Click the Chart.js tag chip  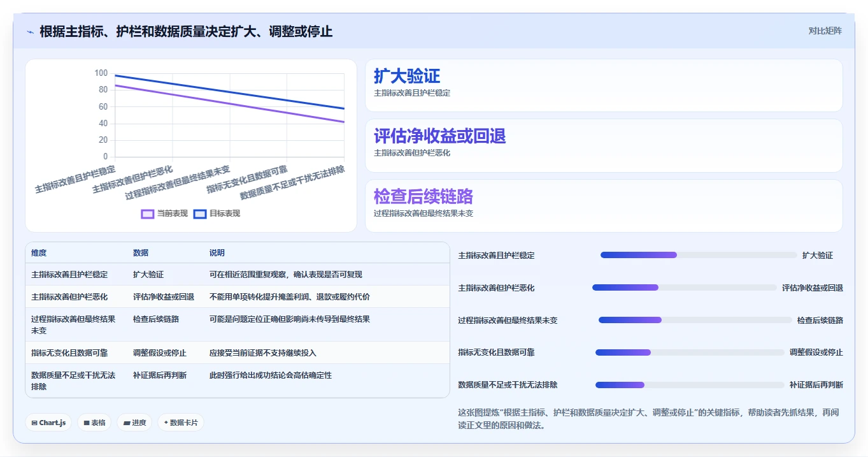(x=48, y=423)
